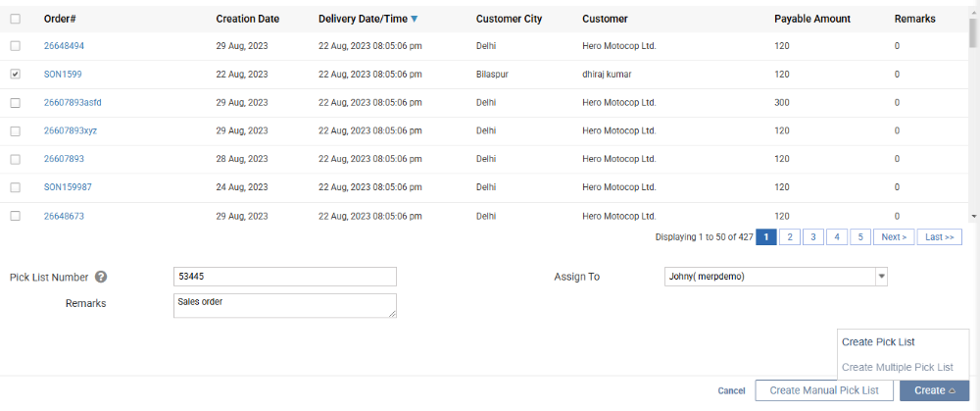This screenshot has width=980, height=411.
Task: Click the Next page button
Action: click(894, 236)
